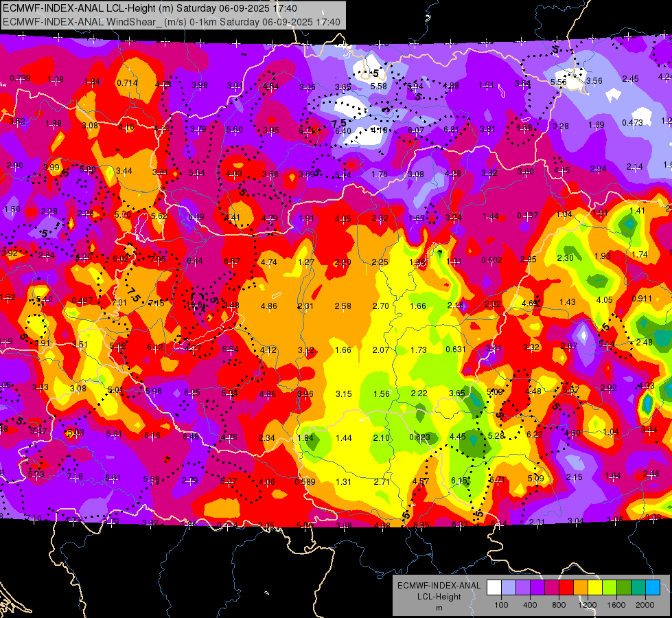Click the wind shear value 3.15

344,393
